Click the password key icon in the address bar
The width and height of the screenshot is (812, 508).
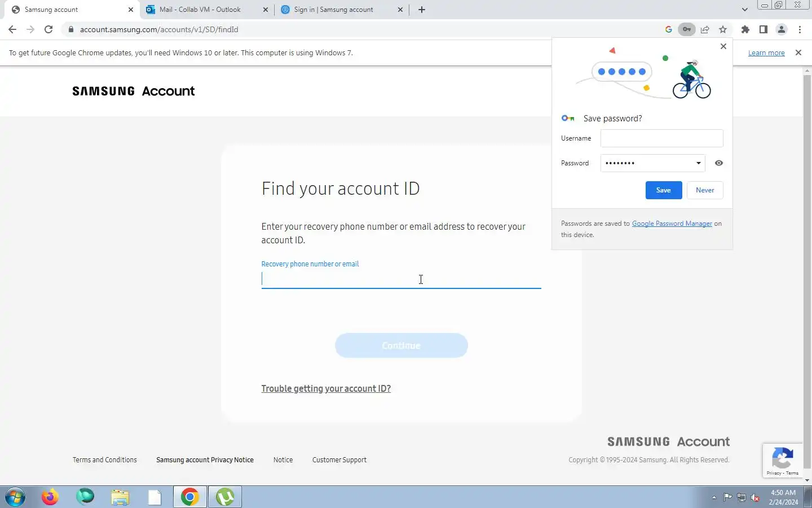687,29
